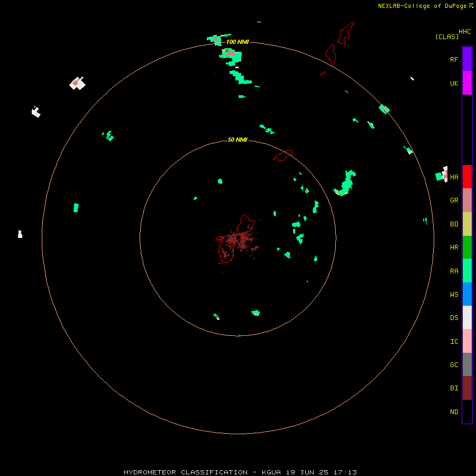Click the RA legend label
The height and width of the screenshot is (476, 476).
pos(454,271)
